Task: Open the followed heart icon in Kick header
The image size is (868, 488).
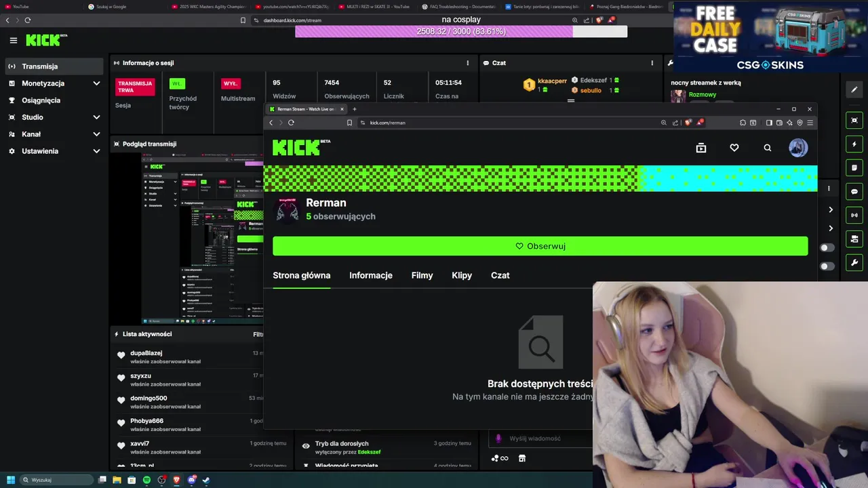Action: [x=734, y=148]
